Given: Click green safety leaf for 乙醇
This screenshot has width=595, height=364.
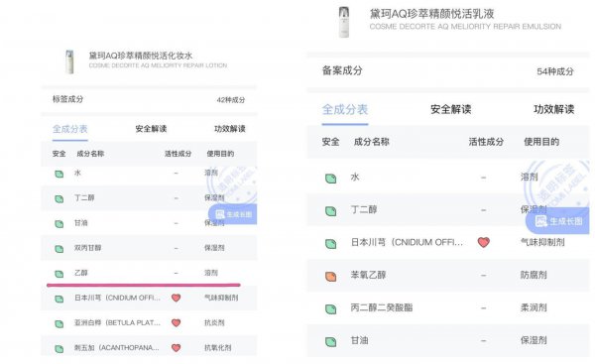Looking at the screenshot, I should tap(59, 274).
